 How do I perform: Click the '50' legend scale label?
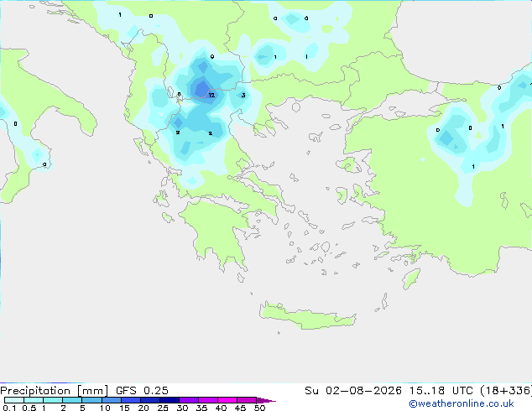(x=259, y=408)
